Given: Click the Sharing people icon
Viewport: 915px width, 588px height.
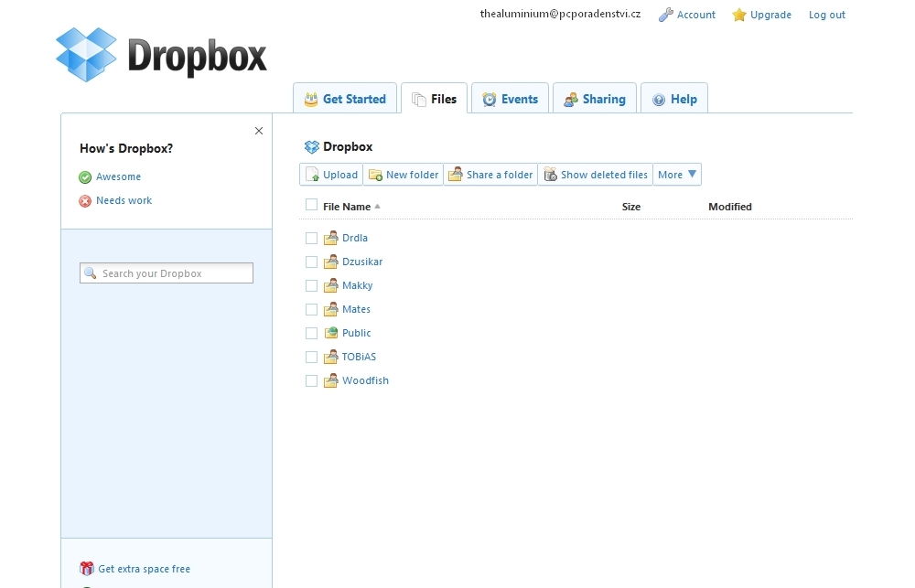Looking at the screenshot, I should (571, 100).
